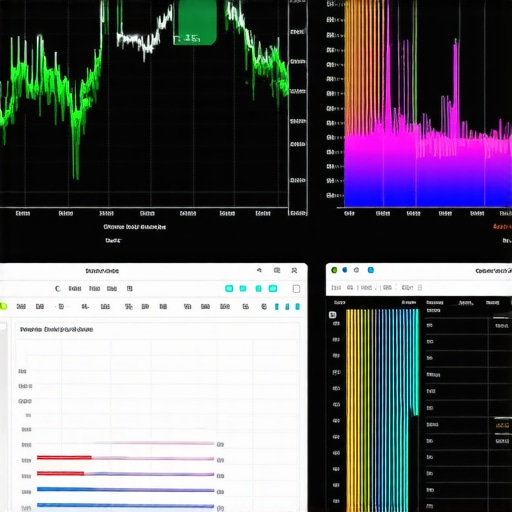Image resolution: width=512 pixels, height=512 pixels.
Task: Click the small square icon beside the yellow striped chart
Action: pos(333,315)
